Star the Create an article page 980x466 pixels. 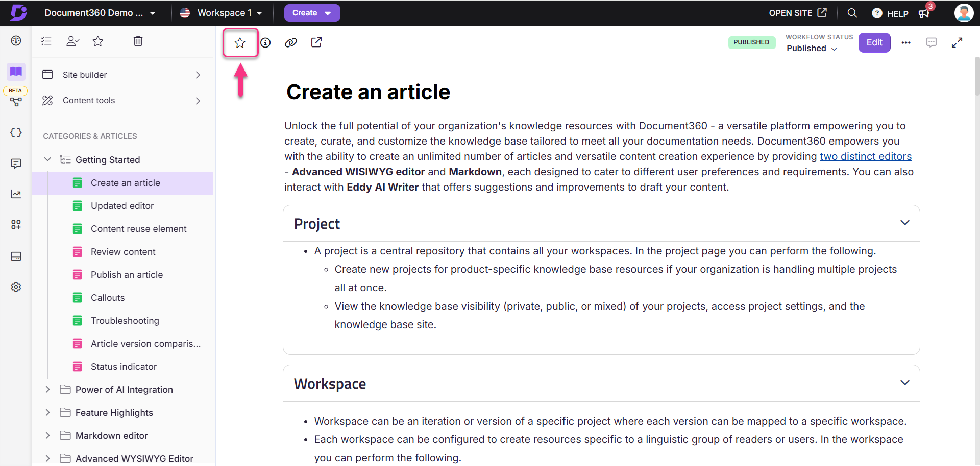240,42
